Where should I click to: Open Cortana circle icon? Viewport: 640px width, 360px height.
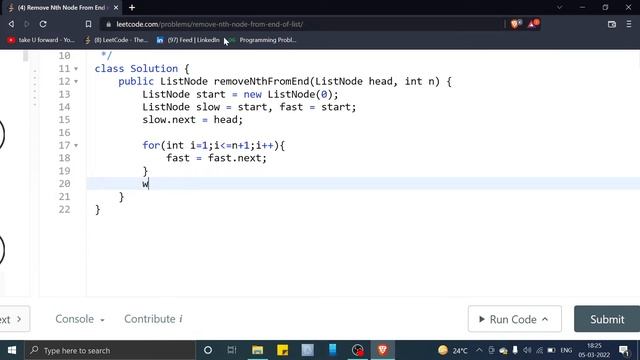click(x=208, y=350)
